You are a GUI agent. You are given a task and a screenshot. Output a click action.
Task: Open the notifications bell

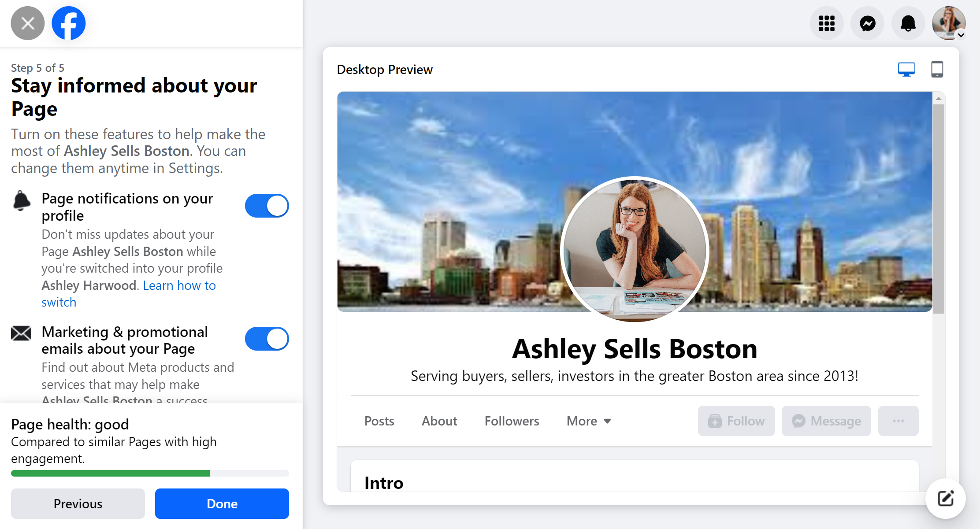pyautogui.click(x=908, y=23)
